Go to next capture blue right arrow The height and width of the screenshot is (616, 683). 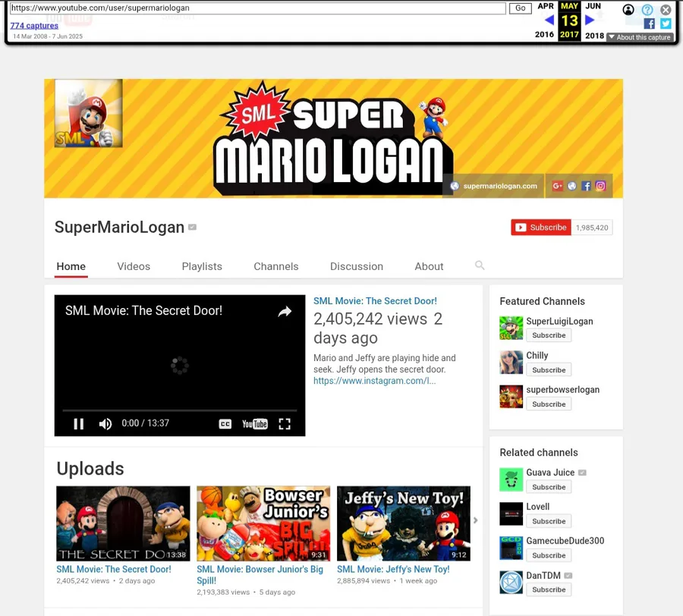pyautogui.click(x=590, y=20)
